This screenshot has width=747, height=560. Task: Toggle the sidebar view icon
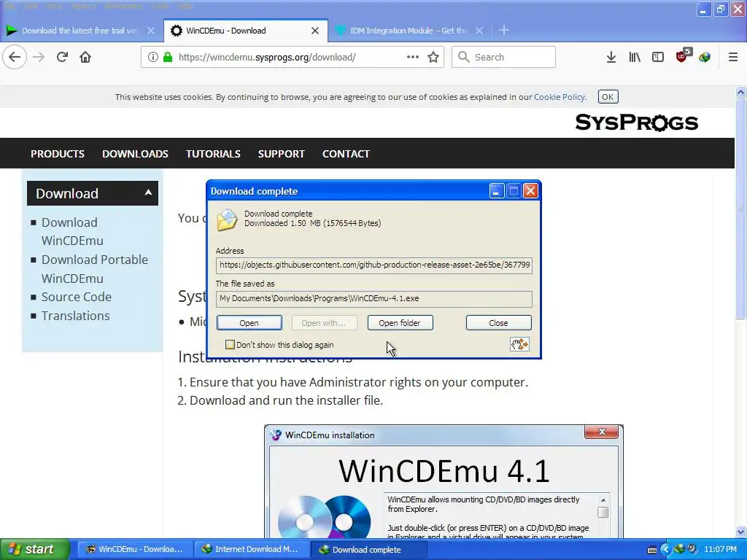(x=658, y=57)
